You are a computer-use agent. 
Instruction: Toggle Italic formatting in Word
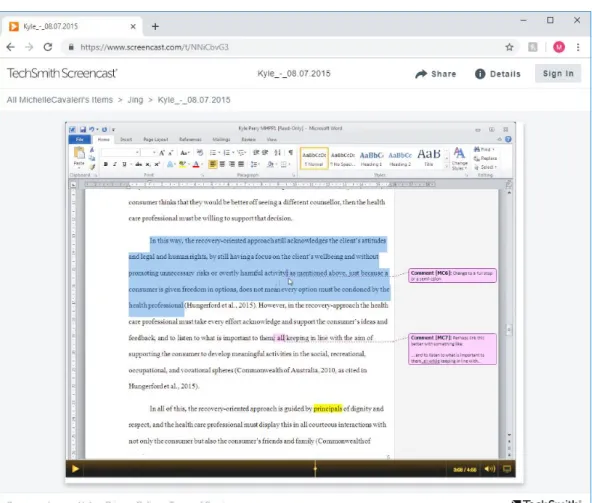[114, 164]
